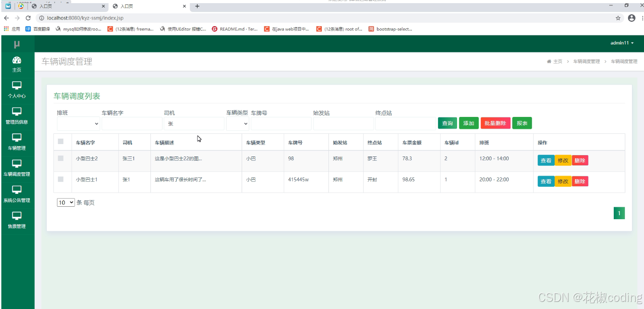Open the bootstrap-select bookmark
644x309 pixels.
[x=390, y=29]
